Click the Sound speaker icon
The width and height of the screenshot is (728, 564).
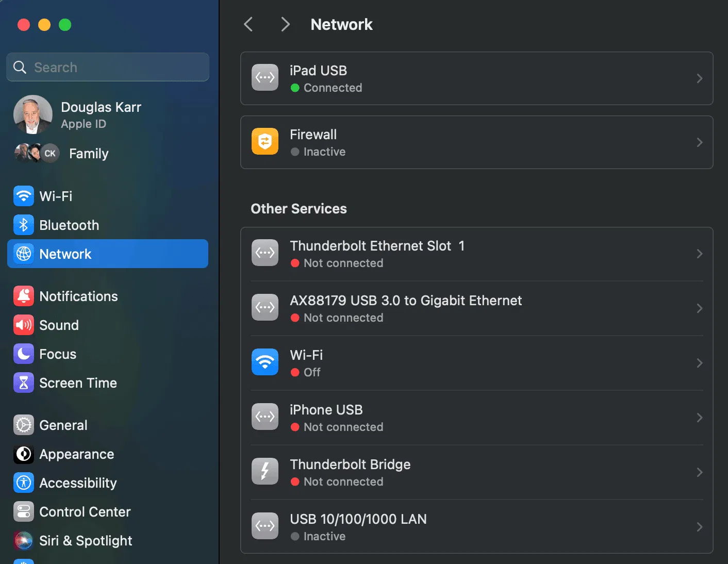click(x=24, y=325)
